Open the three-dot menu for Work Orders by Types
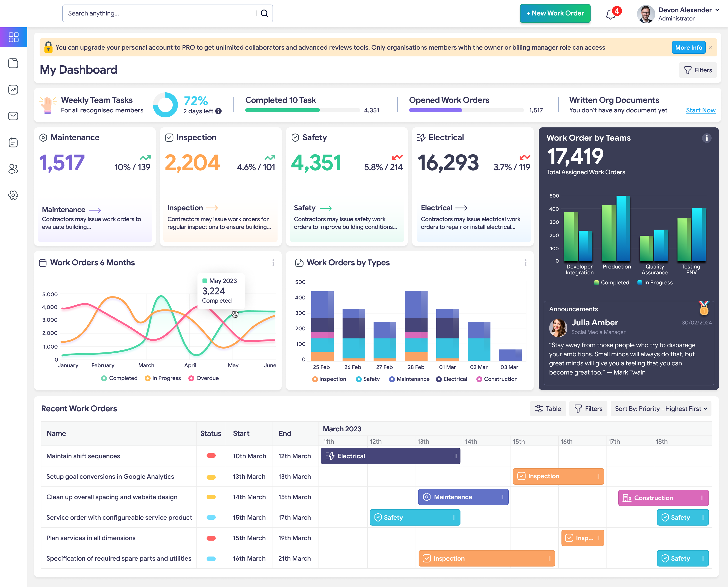 (x=526, y=263)
